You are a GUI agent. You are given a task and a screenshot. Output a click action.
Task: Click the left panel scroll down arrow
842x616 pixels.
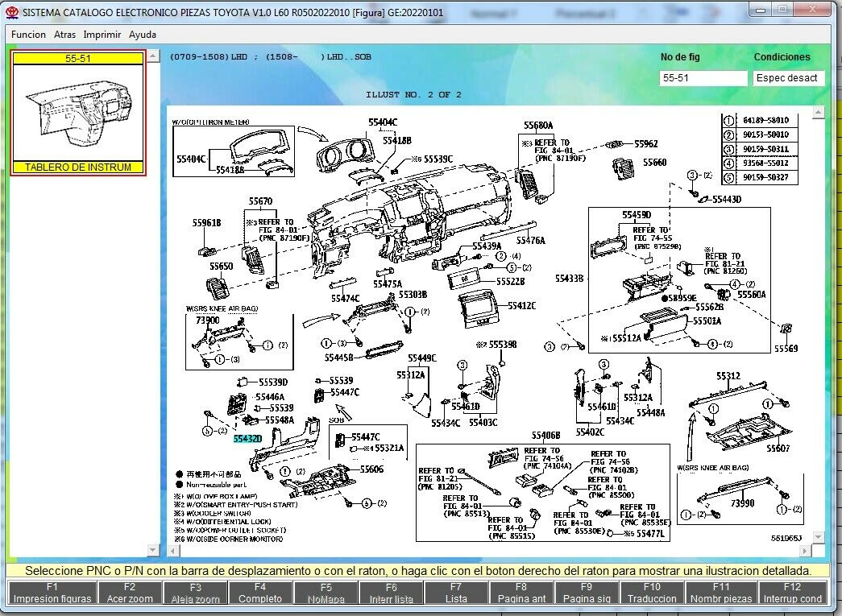coord(153,550)
